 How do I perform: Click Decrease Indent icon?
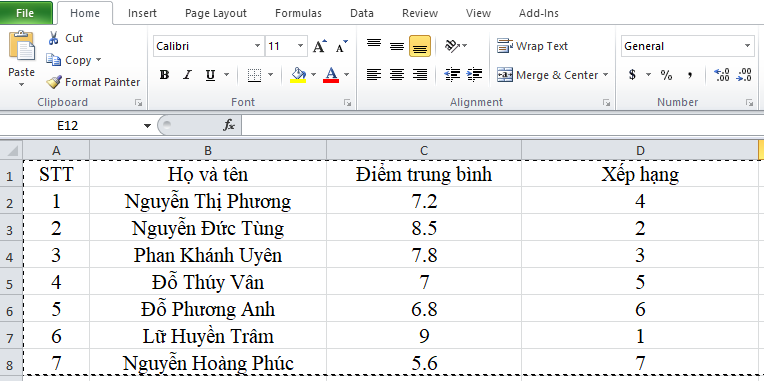(x=452, y=75)
